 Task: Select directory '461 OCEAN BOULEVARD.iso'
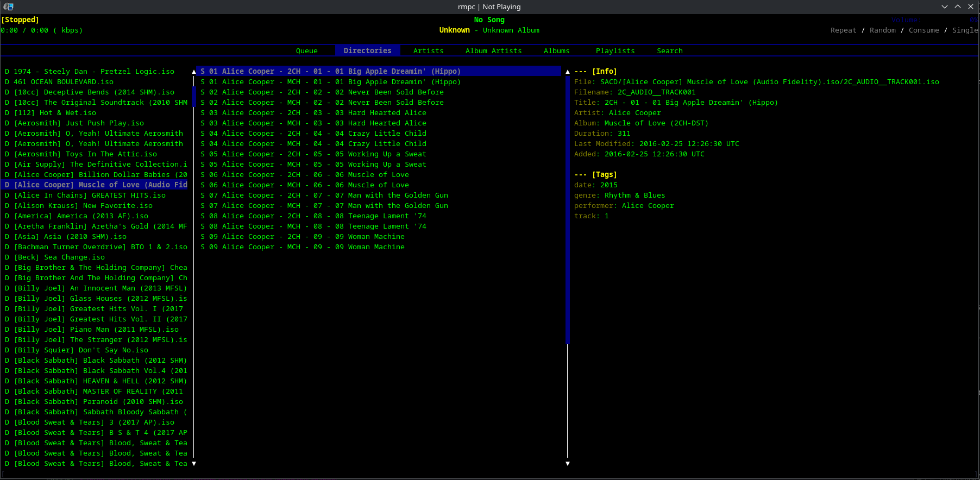pyautogui.click(x=96, y=82)
